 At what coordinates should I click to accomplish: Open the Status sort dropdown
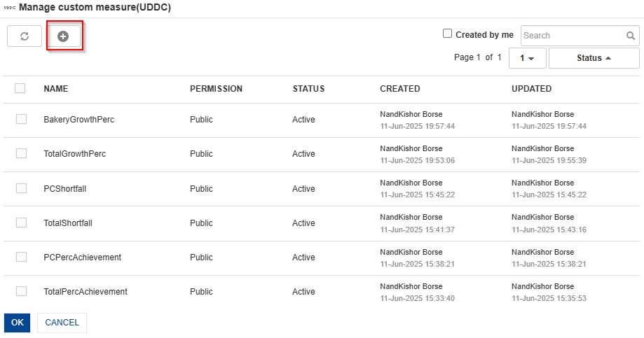pos(594,58)
